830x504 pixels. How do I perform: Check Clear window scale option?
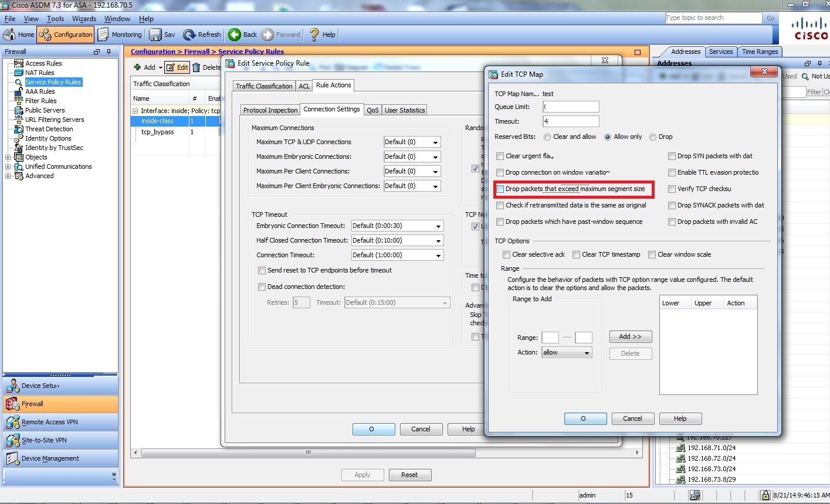tap(652, 254)
